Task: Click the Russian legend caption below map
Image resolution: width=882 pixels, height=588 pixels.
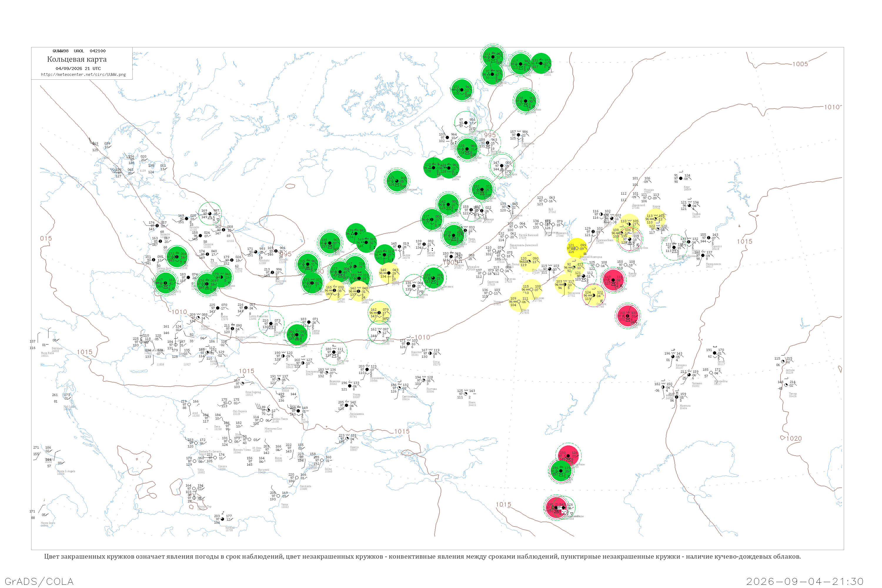Action: pos(422,557)
